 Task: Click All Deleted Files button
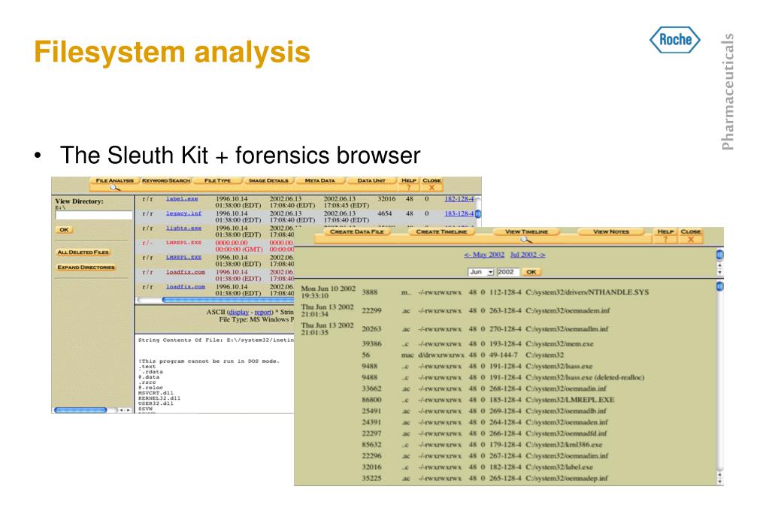[83, 252]
